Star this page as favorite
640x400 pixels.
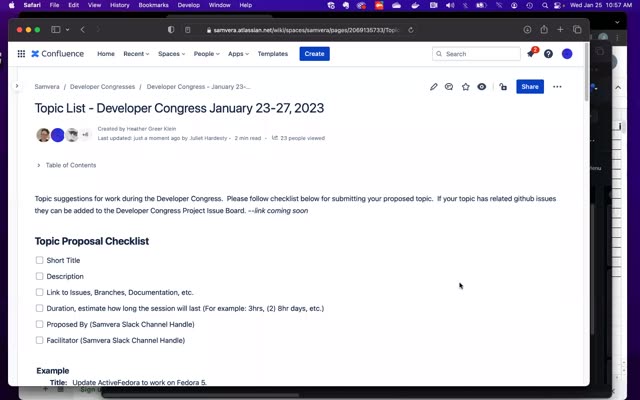coord(466,87)
